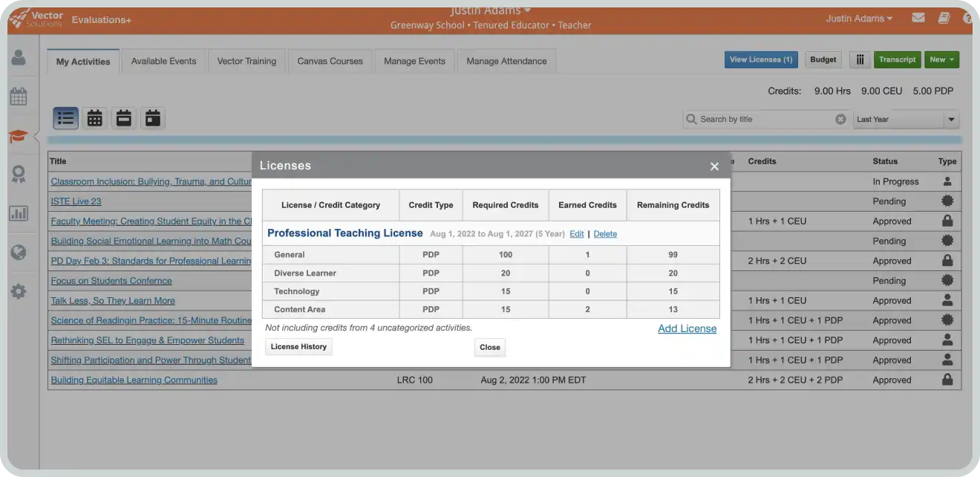Clear the search by title field
980x477 pixels.
tap(840, 119)
